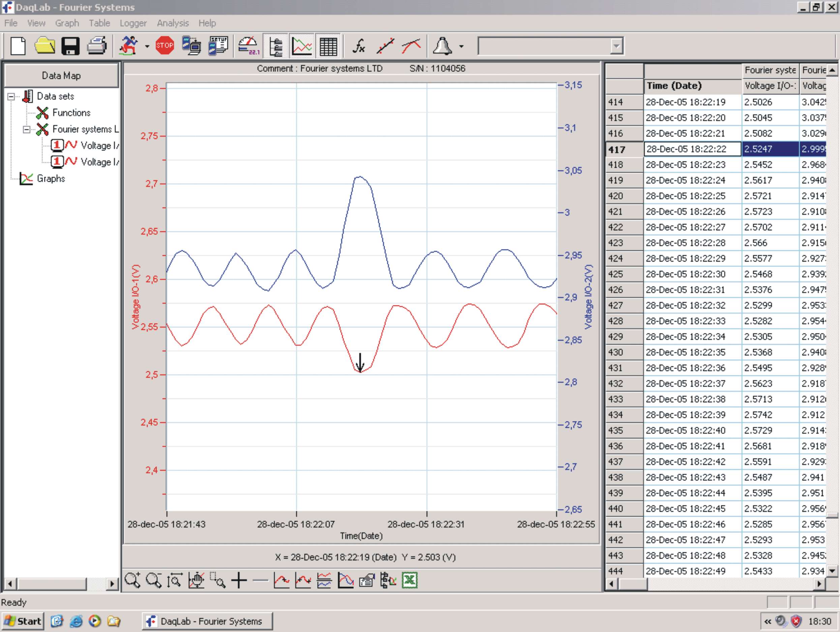Click the Windows Start button
This screenshot has height=632, width=840.
[x=23, y=621]
